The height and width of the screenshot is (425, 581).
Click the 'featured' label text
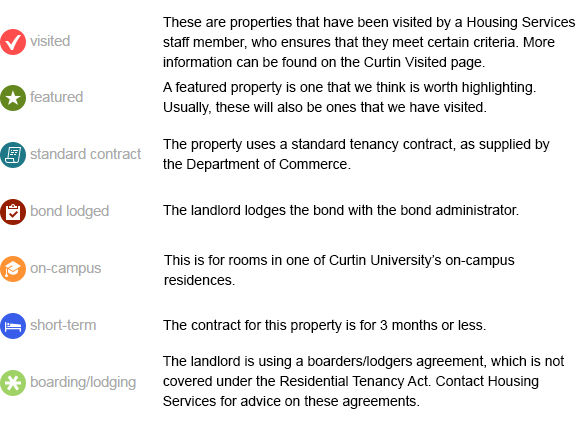[x=56, y=97]
